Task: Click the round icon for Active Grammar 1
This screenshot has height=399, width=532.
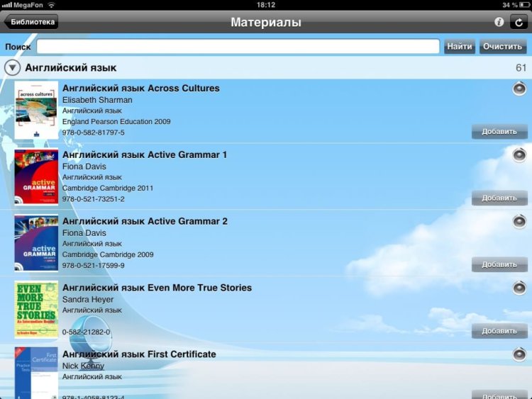Action: pyautogui.click(x=519, y=155)
